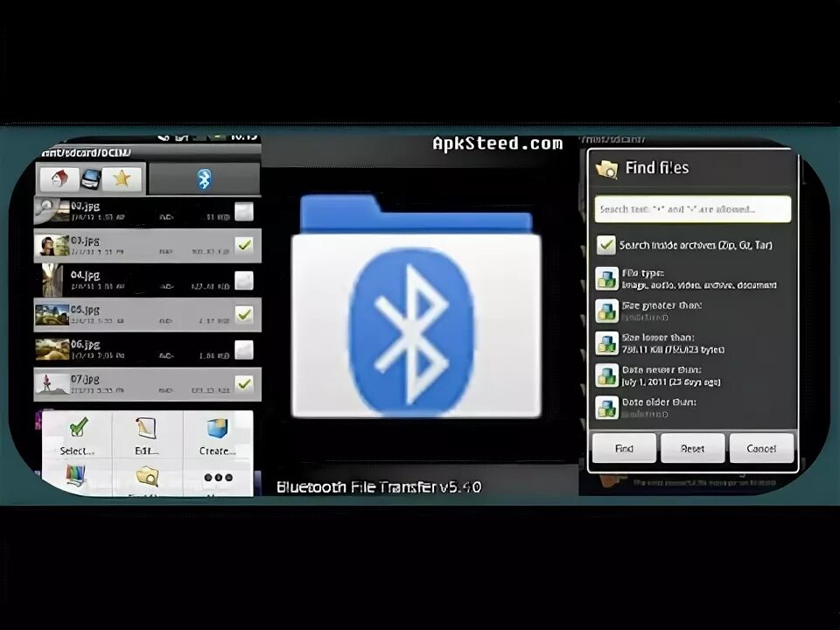840x630 pixels.
Task: Check the box for 02.jpg
Action: [x=244, y=212]
